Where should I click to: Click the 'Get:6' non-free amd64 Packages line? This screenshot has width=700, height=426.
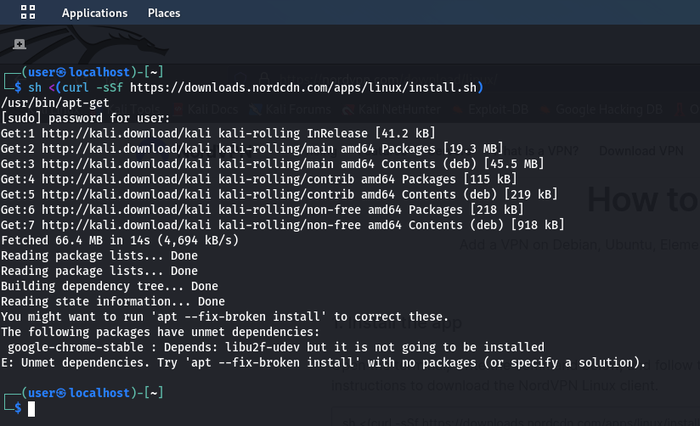point(262,209)
